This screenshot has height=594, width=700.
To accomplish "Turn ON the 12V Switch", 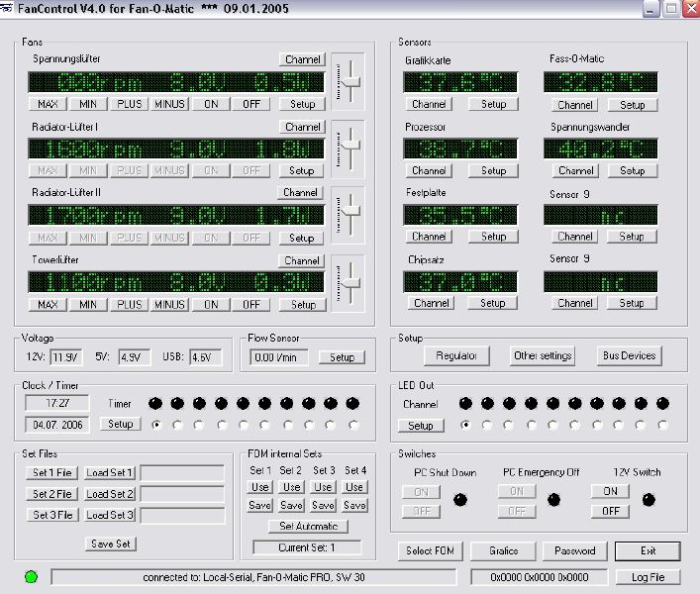I will click(x=610, y=491).
